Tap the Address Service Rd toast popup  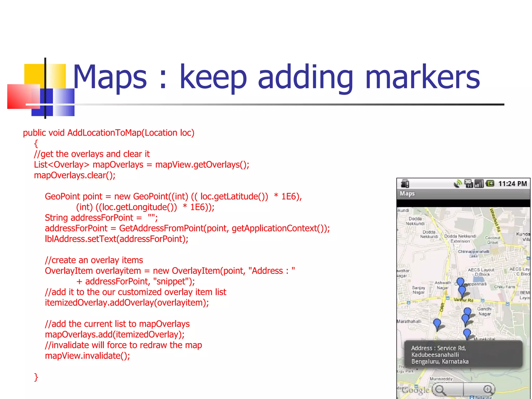coord(463,355)
